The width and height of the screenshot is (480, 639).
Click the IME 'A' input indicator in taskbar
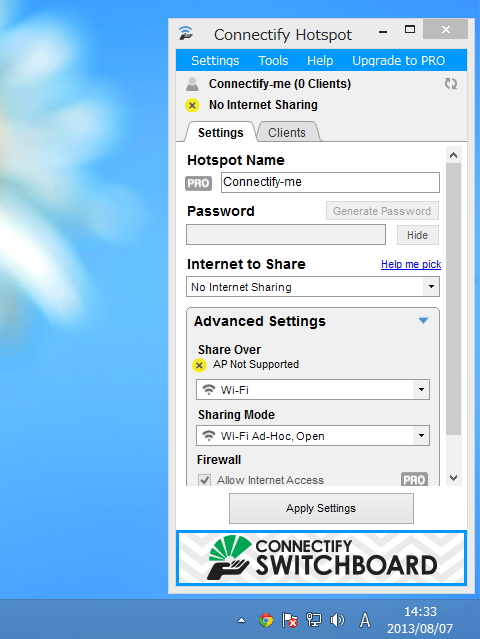tap(365, 620)
